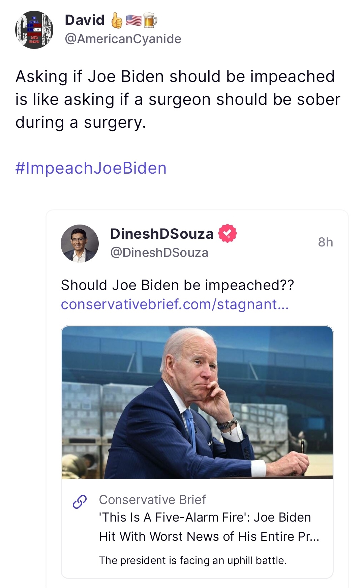The width and height of the screenshot is (364, 588).
Task: Click the chain link icon in article card
Action: (x=80, y=502)
